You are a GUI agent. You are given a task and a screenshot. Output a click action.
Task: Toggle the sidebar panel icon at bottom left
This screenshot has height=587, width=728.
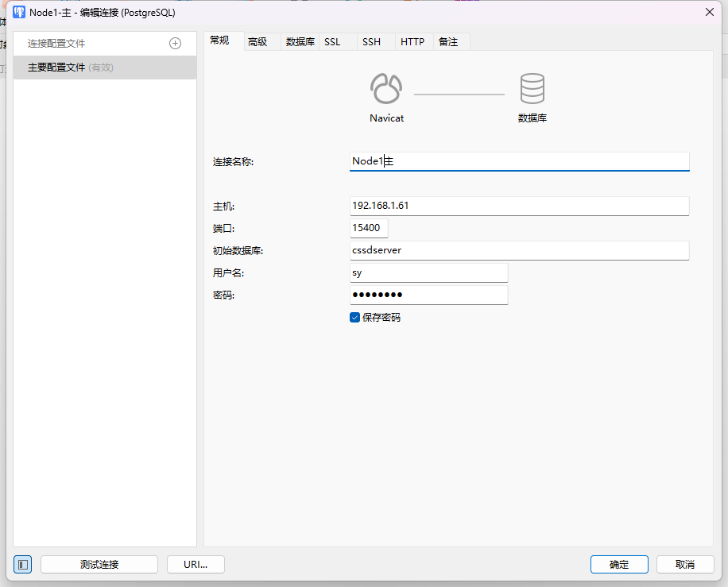coord(23,564)
